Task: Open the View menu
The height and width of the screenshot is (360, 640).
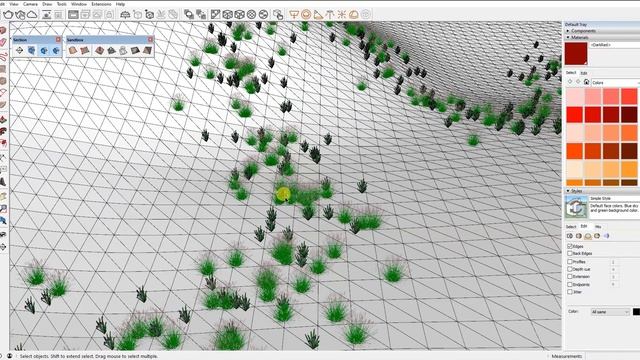Action: click(14, 4)
